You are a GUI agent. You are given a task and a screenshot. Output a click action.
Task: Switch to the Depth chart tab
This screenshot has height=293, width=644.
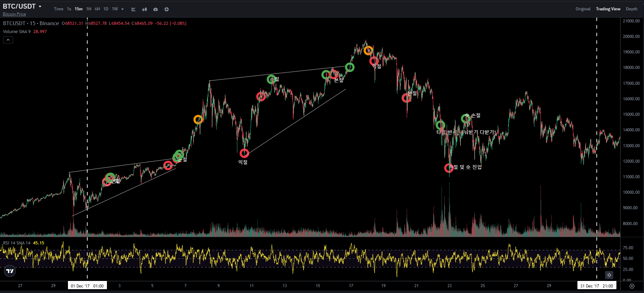click(x=632, y=9)
